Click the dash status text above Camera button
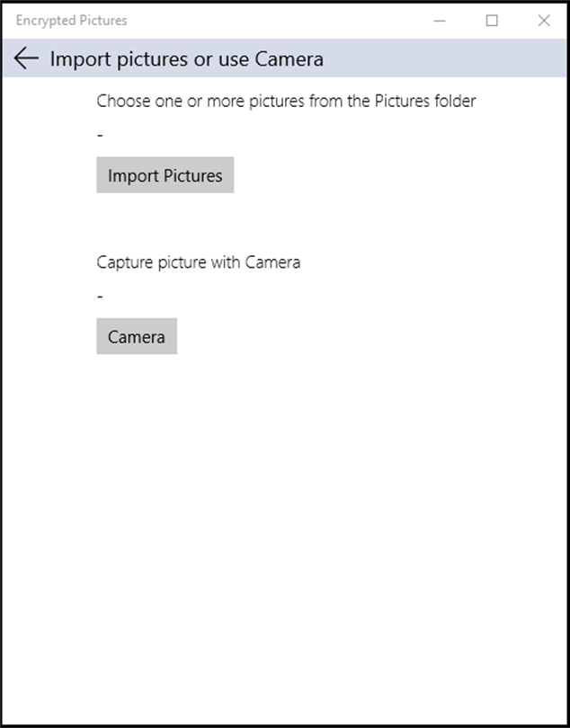The width and height of the screenshot is (570, 728). [x=100, y=297]
